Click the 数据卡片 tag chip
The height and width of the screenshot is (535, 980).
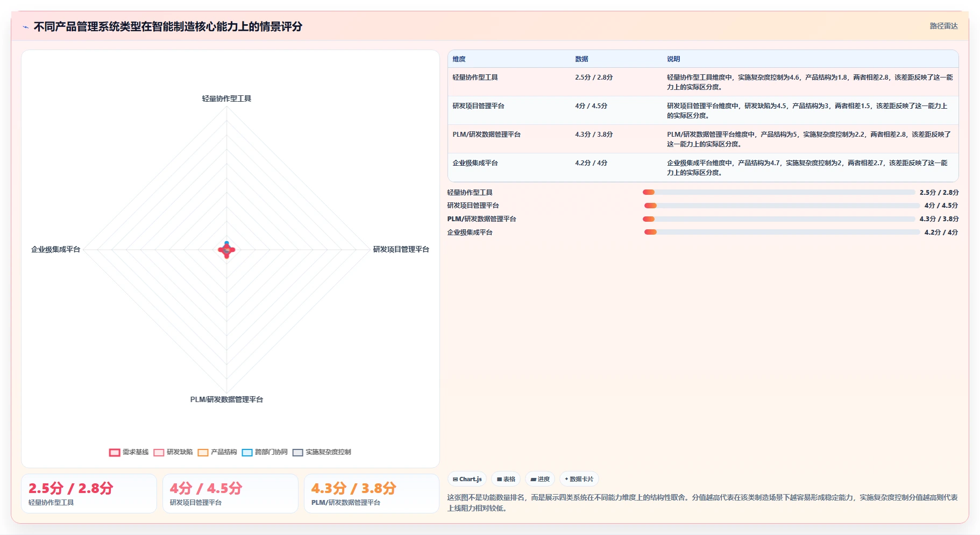click(579, 479)
